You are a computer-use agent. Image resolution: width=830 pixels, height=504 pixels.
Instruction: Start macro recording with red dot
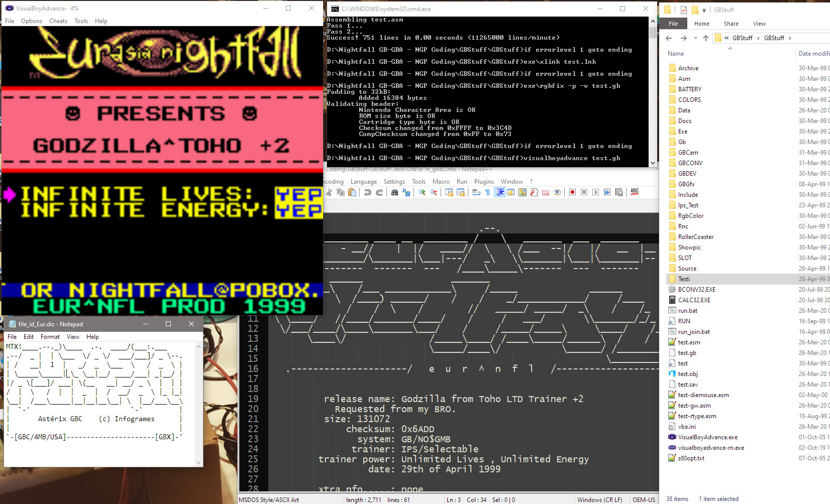click(x=572, y=192)
